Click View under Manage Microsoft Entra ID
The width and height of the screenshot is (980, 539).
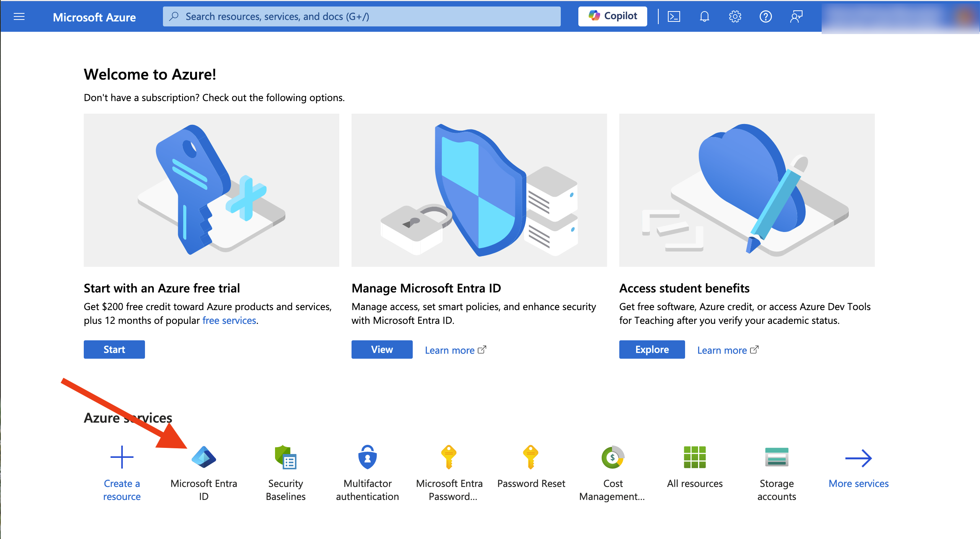pos(382,350)
